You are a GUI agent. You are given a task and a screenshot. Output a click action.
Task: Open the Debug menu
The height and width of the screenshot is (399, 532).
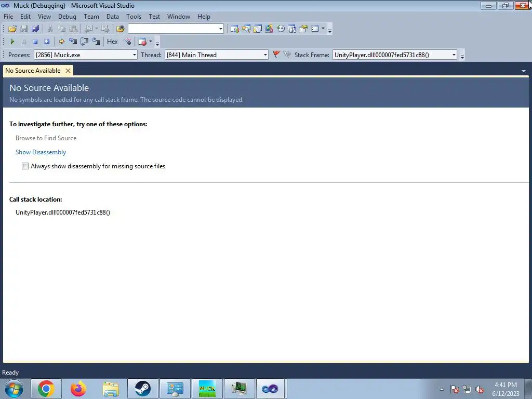pos(67,16)
